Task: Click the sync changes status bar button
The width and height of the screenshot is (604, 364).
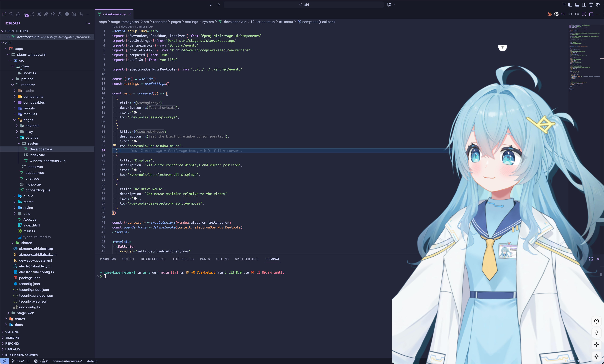Action: tap(28, 361)
